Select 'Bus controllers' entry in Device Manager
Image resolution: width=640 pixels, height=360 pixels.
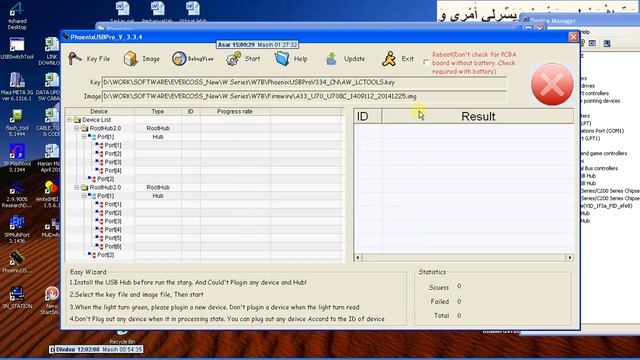[x=599, y=168]
